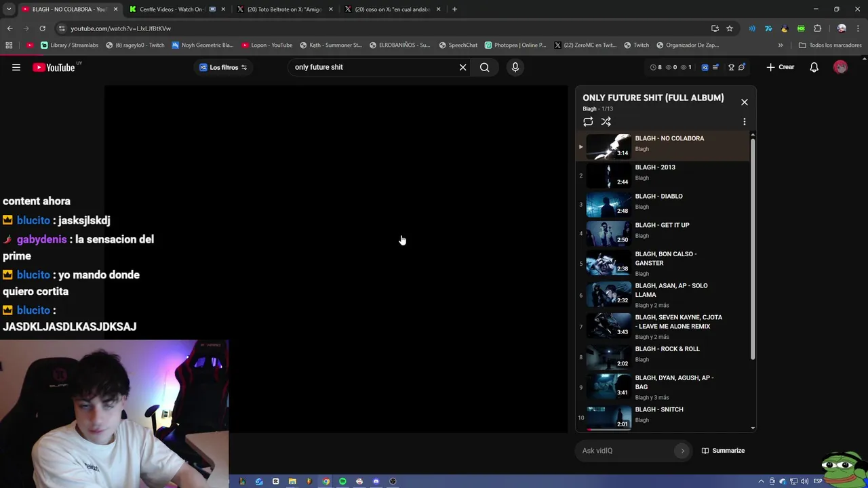Open 'Todos los marcadores' folder
The image size is (868, 488).
(x=830, y=45)
